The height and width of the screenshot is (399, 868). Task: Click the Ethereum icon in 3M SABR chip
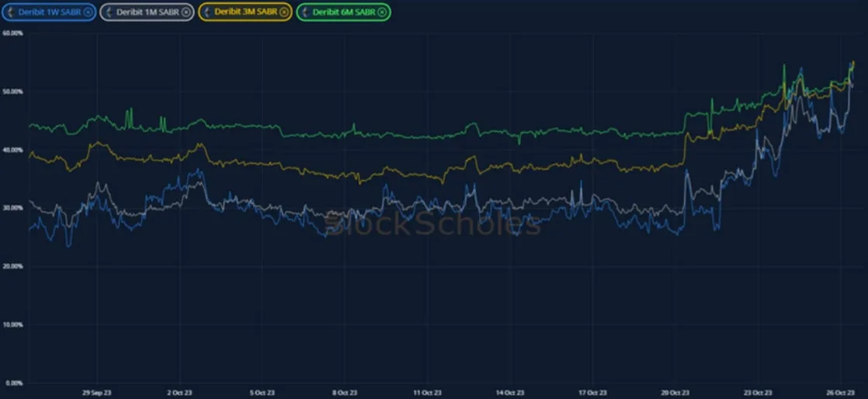pyautogui.click(x=207, y=12)
